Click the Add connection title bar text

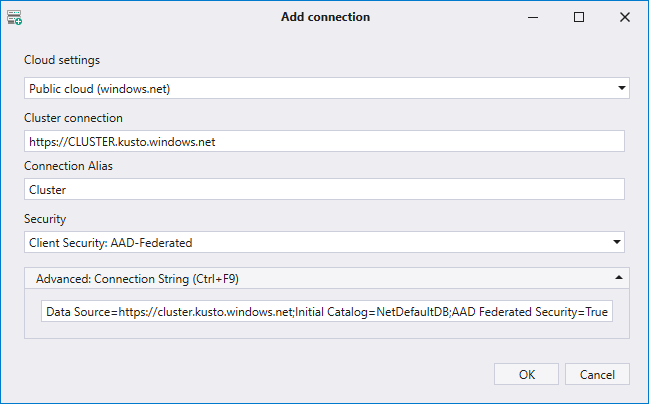(325, 17)
